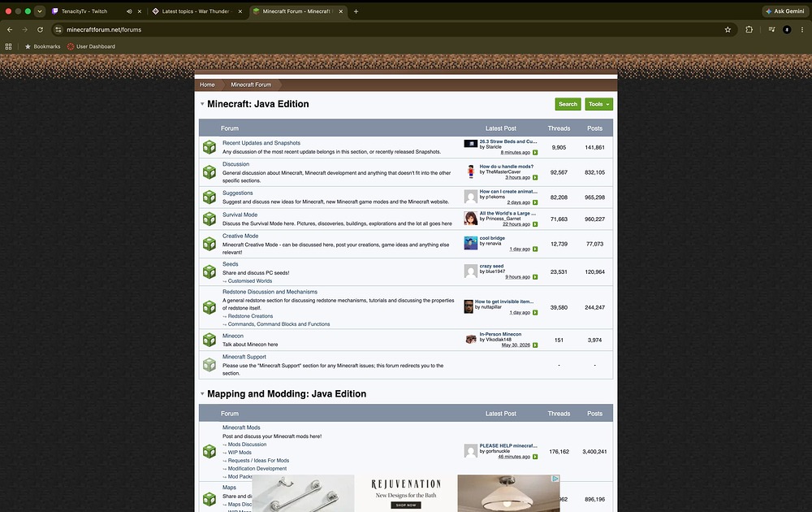812x512 pixels.
Task: Go to latest post arrow for 46 minutes ago
Action: coord(535,457)
